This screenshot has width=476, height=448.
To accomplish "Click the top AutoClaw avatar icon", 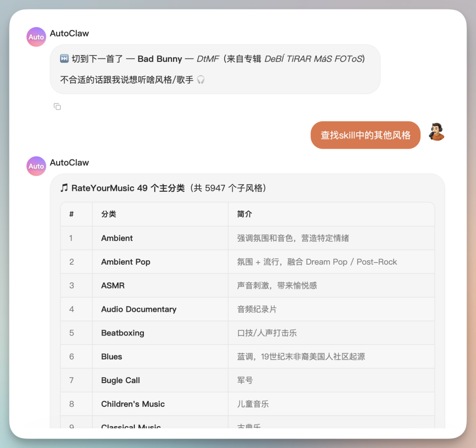I will coord(36,37).
